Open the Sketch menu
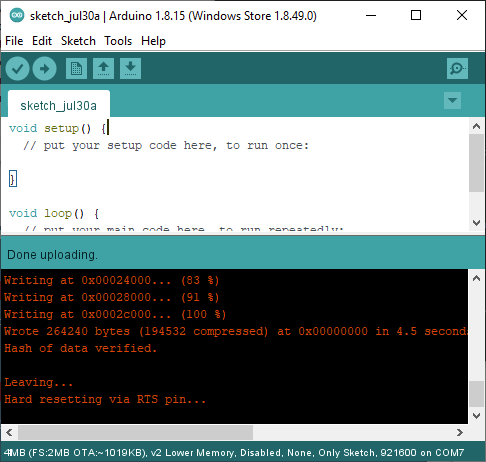486x462 pixels. (x=78, y=41)
